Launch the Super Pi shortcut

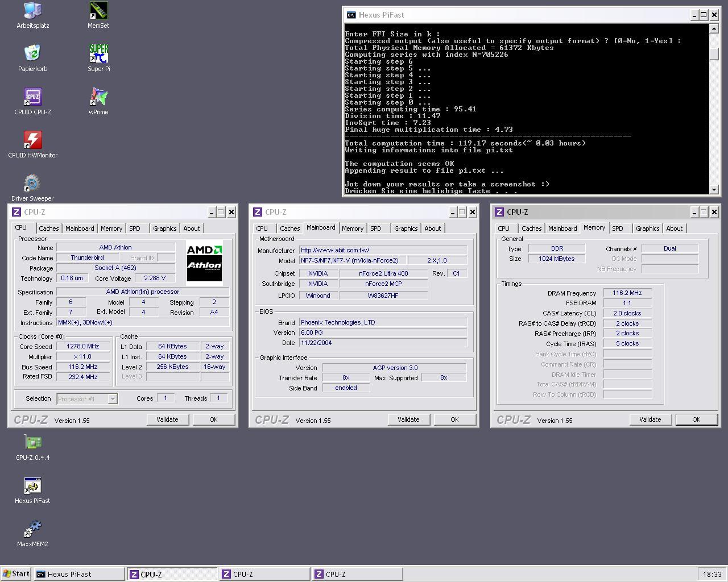(x=98, y=59)
